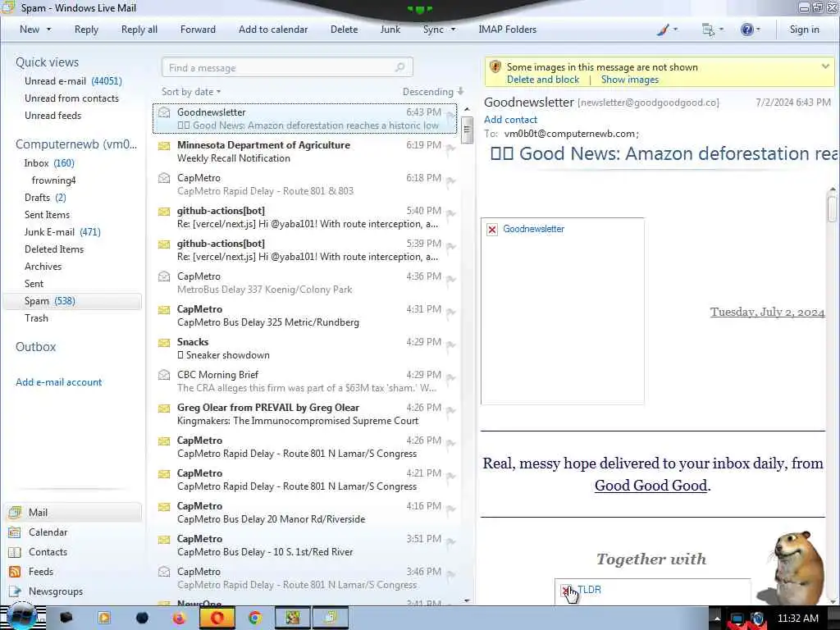Flag the Goodnewsletter message
840x630 pixels.
tap(450, 116)
